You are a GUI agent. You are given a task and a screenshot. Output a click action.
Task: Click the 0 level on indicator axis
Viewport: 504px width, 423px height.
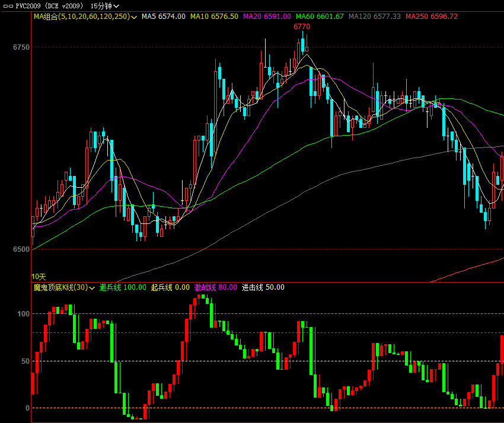coord(27,408)
